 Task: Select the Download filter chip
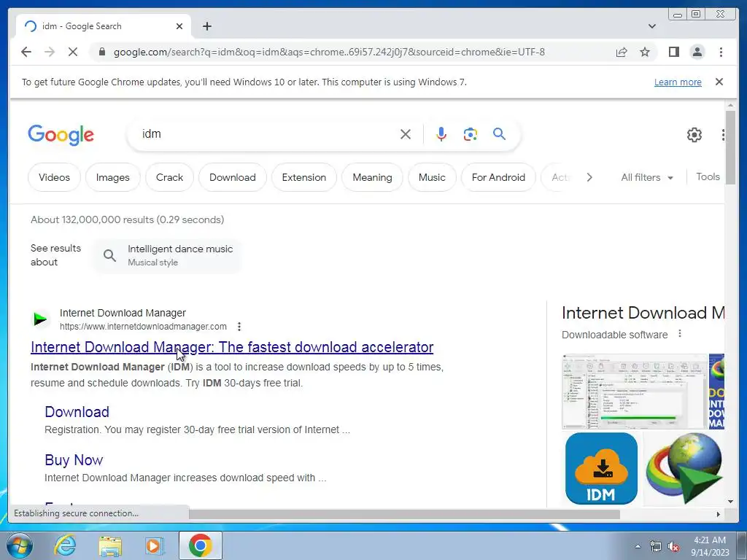pyautogui.click(x=233, y=177)
